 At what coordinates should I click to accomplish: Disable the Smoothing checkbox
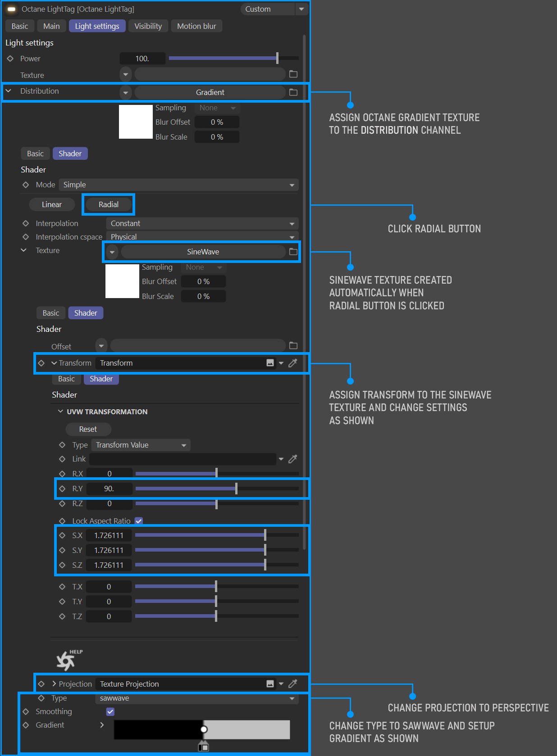tap(110, 711)
